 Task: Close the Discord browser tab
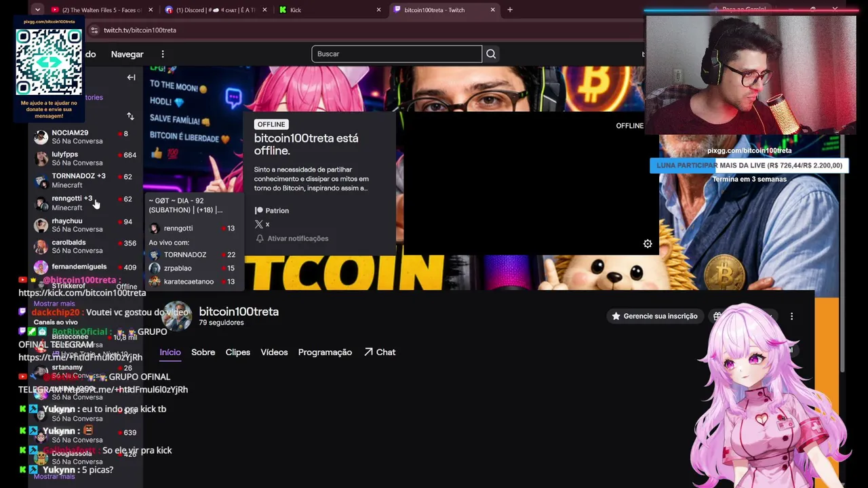point(264,9)
